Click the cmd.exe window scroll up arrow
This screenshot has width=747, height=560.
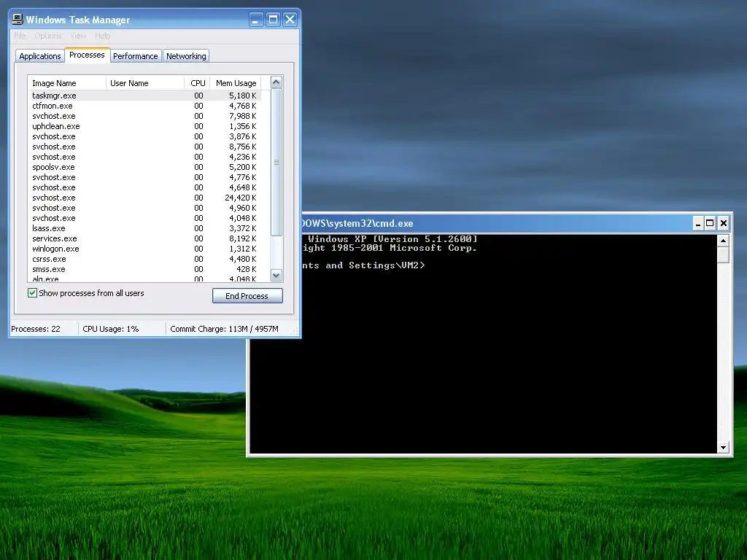tap(723, 241)
